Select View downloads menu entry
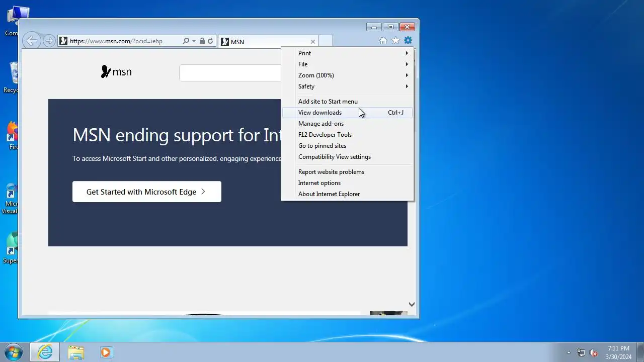 [x=348, y=113]
